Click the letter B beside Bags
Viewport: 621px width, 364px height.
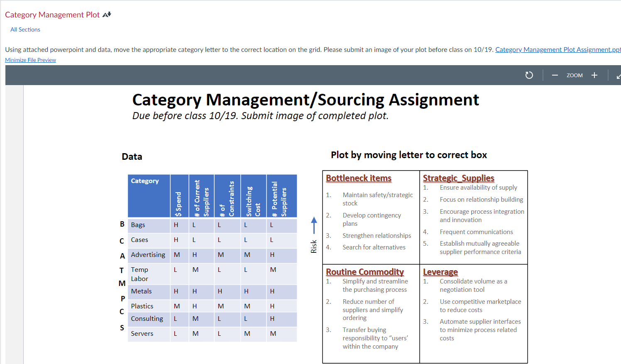(x=122, y=224)
